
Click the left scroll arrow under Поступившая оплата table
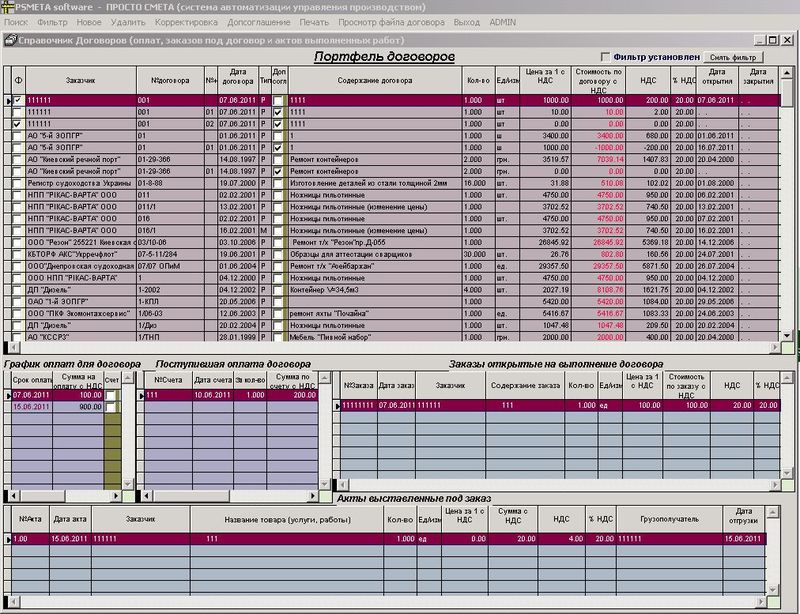pyautogui.click(x=147, y=495)
